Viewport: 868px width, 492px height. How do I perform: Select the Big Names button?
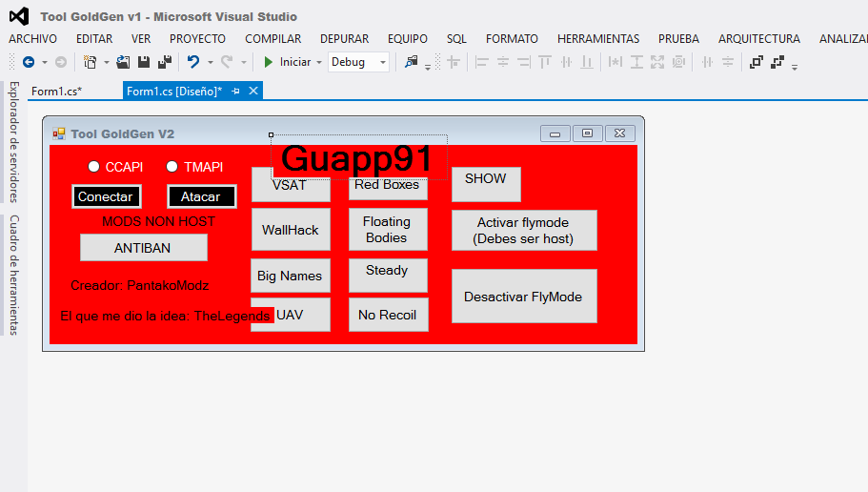tap(291, 276)
